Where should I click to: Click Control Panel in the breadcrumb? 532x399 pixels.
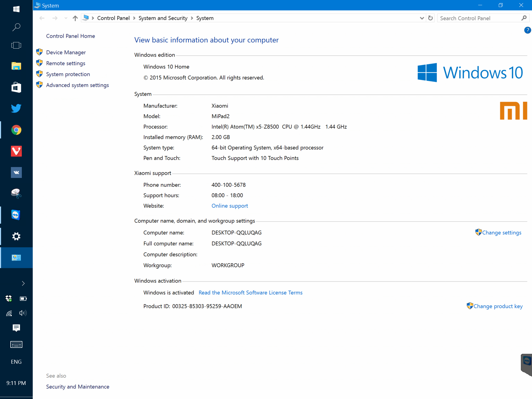click(x=113, y=18)
